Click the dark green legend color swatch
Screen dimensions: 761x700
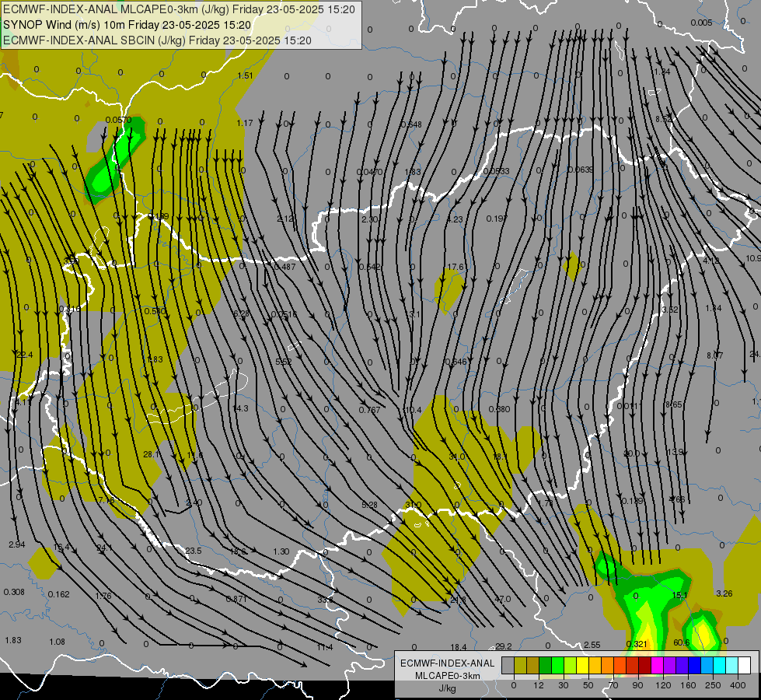(546, 665)
